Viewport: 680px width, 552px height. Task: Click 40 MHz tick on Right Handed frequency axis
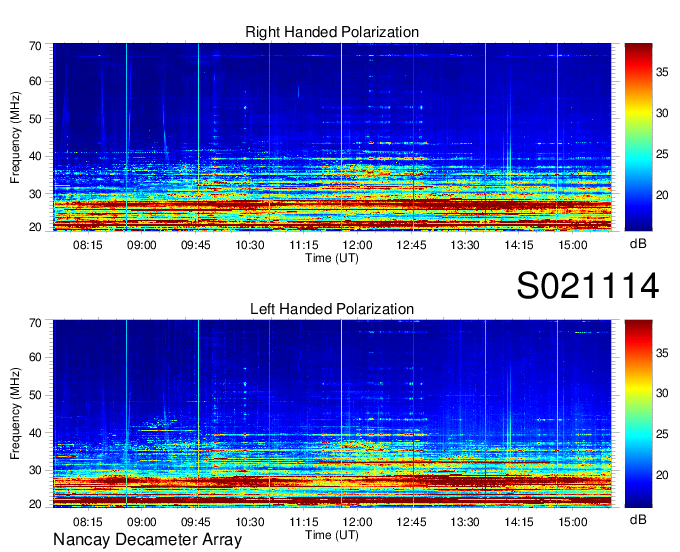(35, 156)
